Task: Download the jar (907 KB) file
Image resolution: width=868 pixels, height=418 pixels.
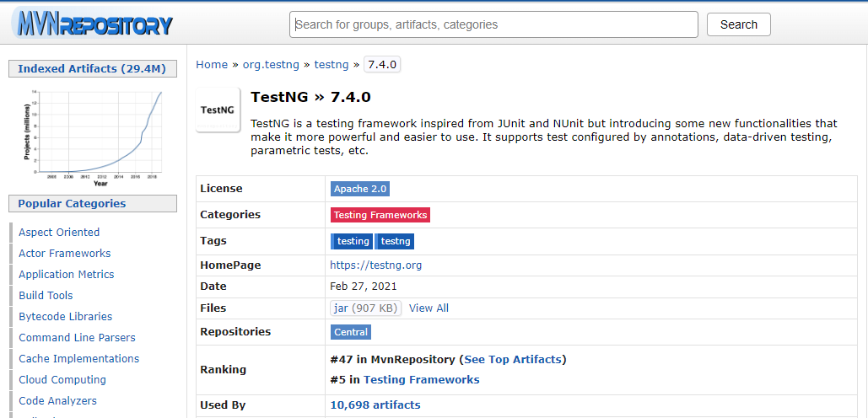Action: click(365, 308)
